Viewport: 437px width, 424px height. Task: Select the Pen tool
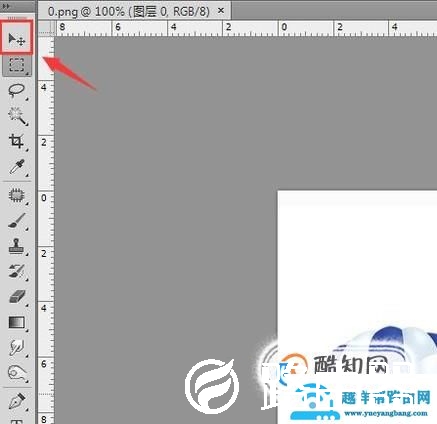tap(17, 401)
